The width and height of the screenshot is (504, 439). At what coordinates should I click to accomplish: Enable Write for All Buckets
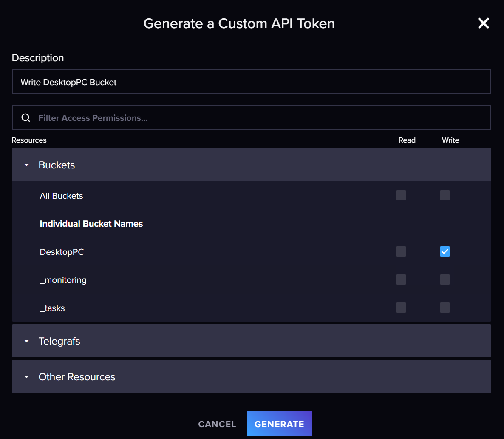point(445,195)
